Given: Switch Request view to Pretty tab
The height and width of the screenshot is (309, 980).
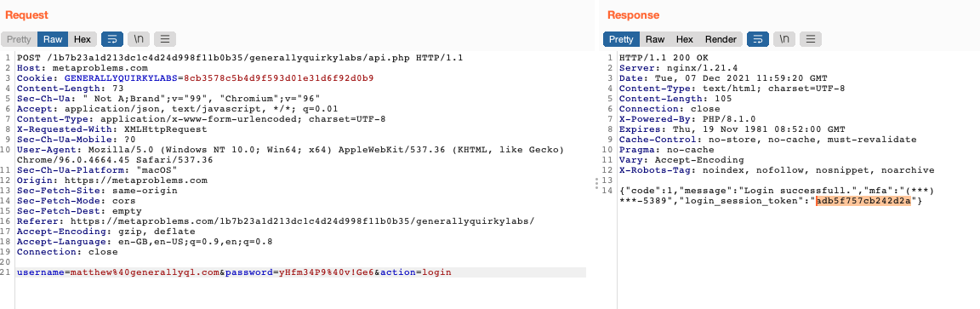Looking at the screenshot, I should click(x=19, y=39).
